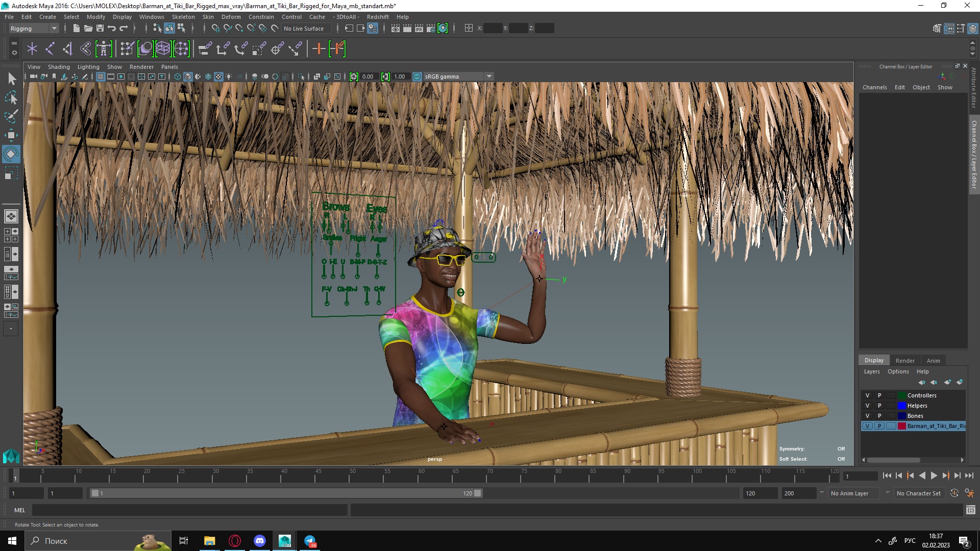Click the Bones layer color swatch
The width and height of the screenshot is (980, 551).
point(902,416)
